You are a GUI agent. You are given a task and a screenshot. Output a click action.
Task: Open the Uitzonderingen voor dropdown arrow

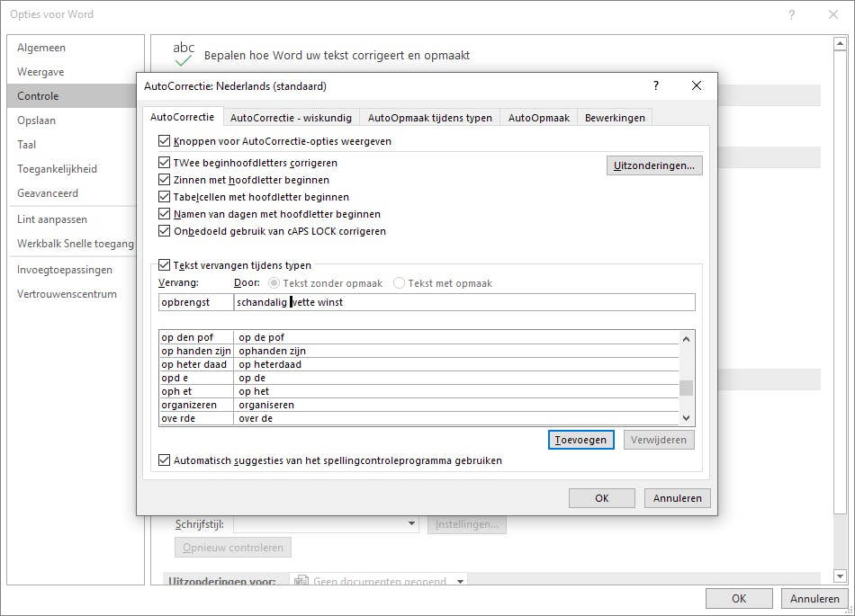tap(460, 581)
